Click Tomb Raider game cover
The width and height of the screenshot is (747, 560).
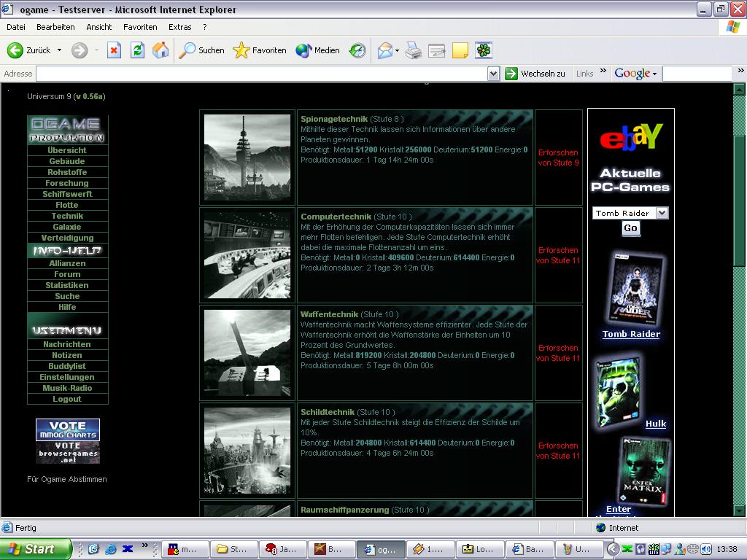(x=635, y=289)
